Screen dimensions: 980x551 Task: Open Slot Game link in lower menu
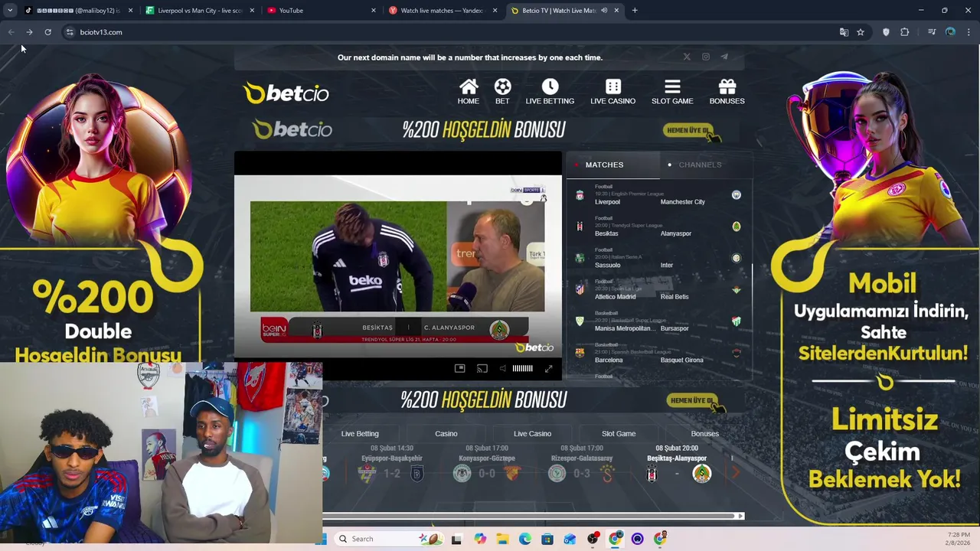coord(619,433)
